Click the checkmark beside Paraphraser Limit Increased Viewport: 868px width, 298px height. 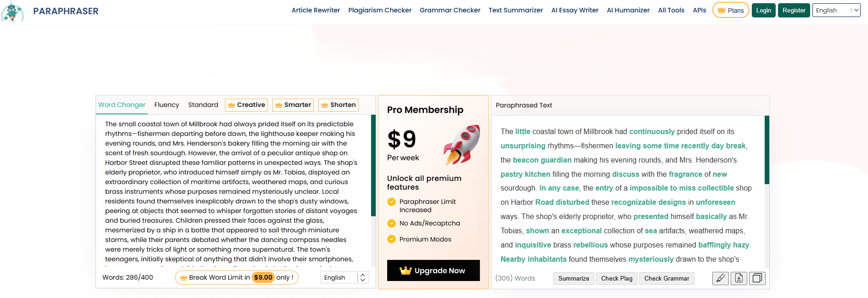coord(391,202)
